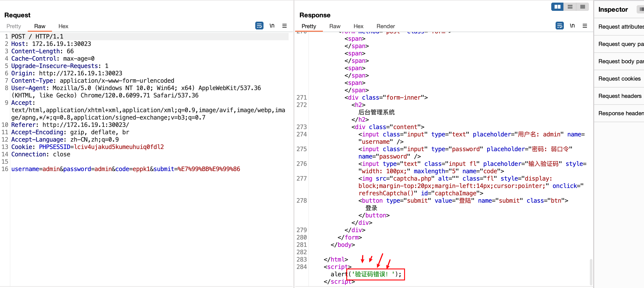Click the Request panel title
644x288 pixels.
click(17, 15)
